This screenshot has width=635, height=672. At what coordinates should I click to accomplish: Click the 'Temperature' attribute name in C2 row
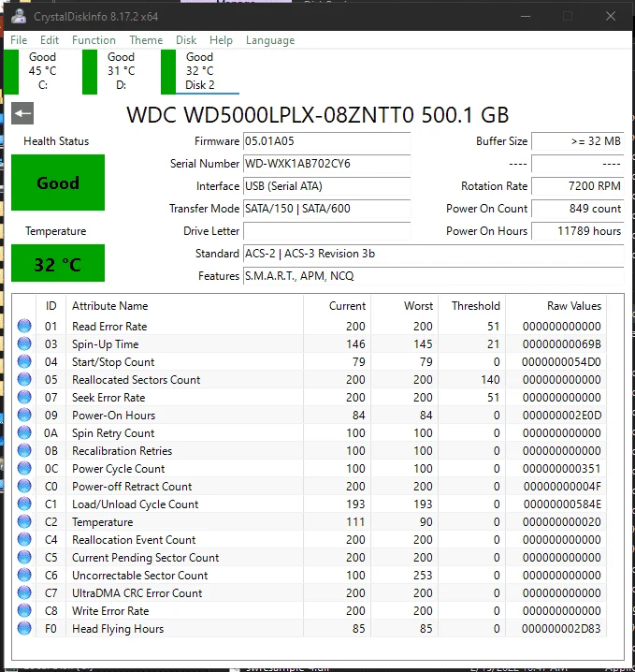tap(102, 522)
